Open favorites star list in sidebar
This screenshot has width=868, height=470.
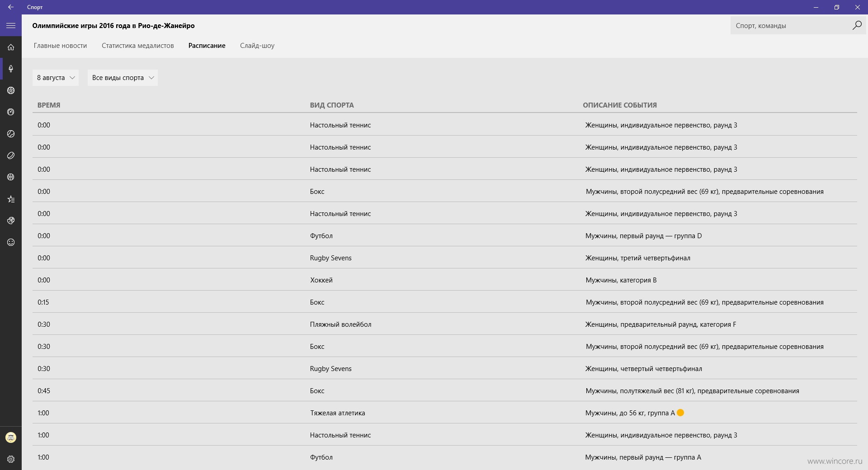(11, 199)
